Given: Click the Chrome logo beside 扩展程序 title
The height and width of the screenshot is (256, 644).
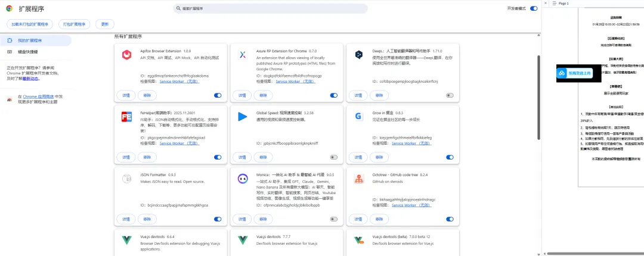Looking at the screenshot, I should (10, 8).
